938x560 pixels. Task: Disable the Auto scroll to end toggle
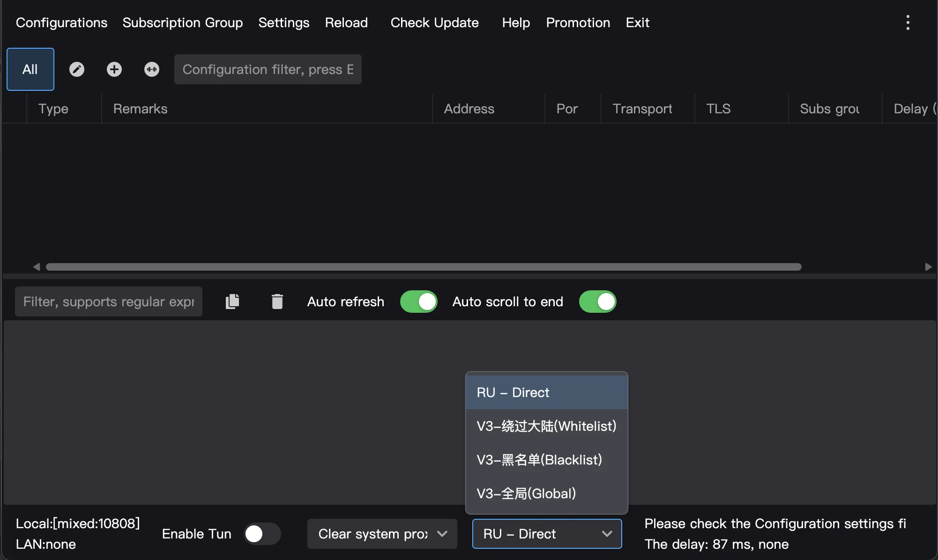[597, 302]
